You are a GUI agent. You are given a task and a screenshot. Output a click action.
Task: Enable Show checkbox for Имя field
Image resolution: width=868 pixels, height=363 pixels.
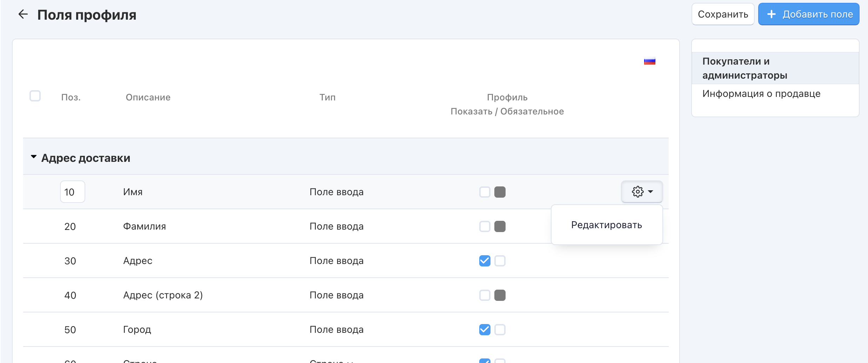coord(485,192)
